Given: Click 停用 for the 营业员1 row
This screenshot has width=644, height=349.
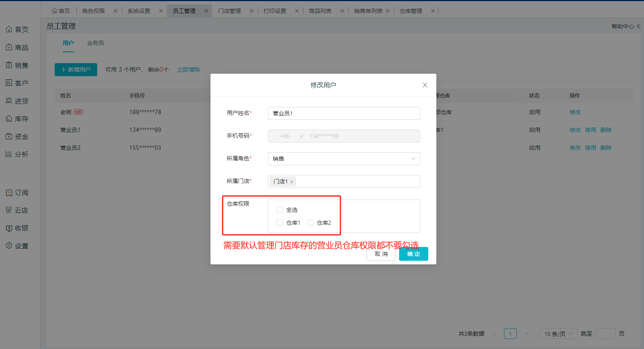Looking at the screenshot, I should (x=591, y=130).
